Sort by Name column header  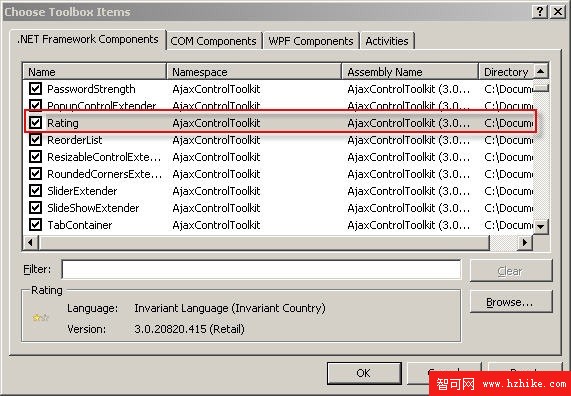[94, 72]
